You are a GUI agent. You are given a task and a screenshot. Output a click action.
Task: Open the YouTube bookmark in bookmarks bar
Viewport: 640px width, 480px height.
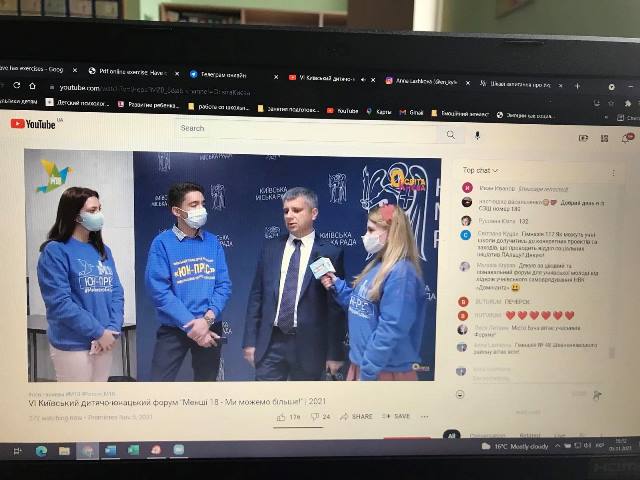(x=342, y=110)
